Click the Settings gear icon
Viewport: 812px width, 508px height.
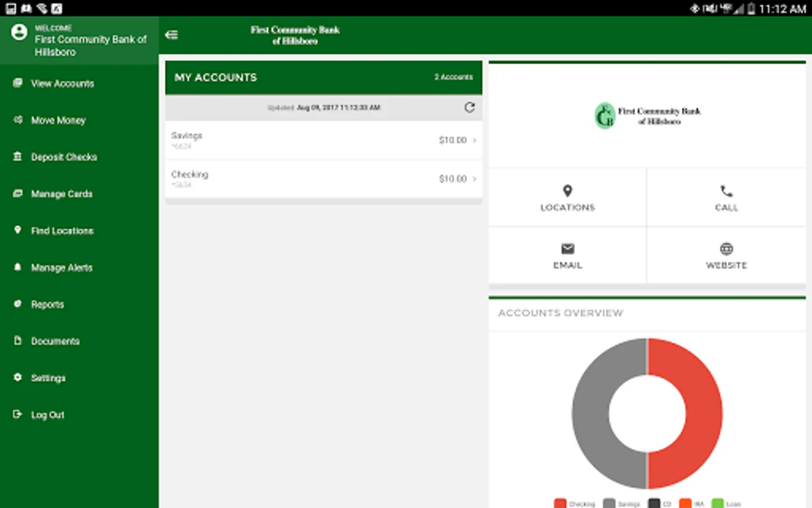click(17, 377)
